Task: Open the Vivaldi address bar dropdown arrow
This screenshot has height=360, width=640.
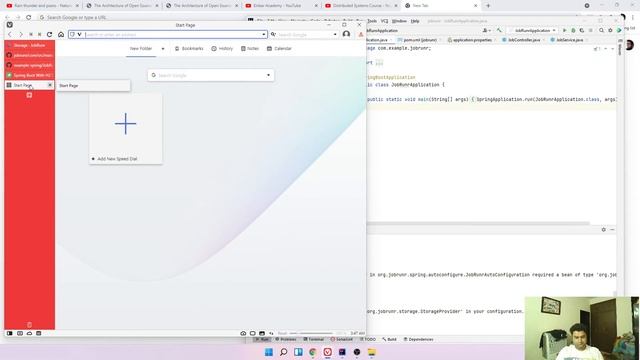Action: pyautogui.click(x=264, y=35)
